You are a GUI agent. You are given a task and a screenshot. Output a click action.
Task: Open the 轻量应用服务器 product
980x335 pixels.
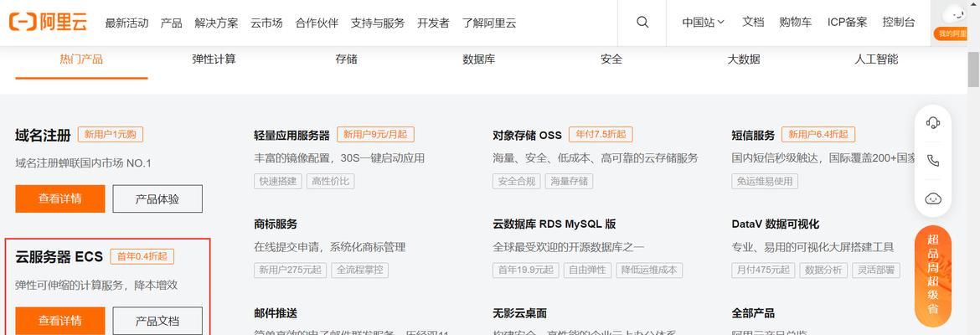(x=291, y=135)
